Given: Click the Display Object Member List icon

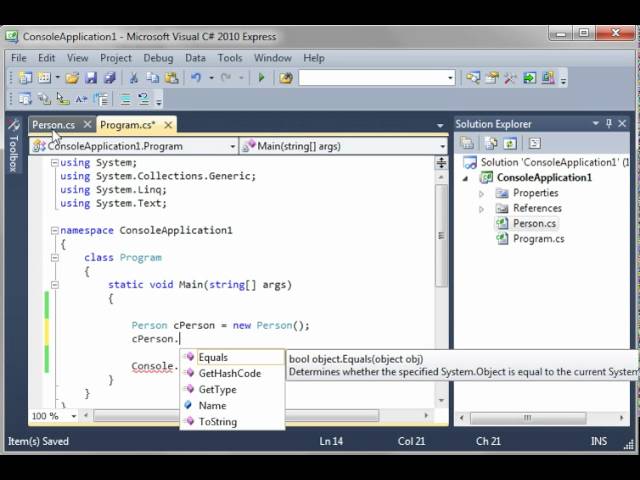Looking at the screenshot, I should (x=25, y=99).
